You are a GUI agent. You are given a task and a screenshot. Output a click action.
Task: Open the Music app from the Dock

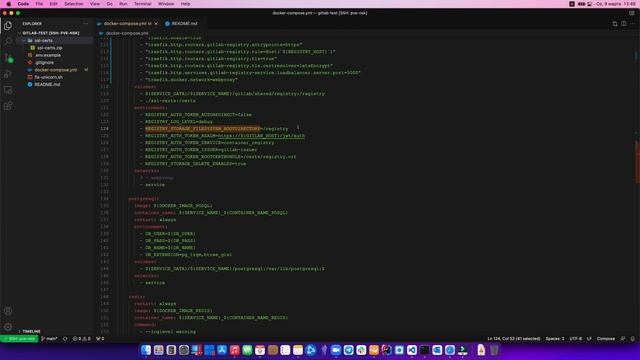click(234, 350)
